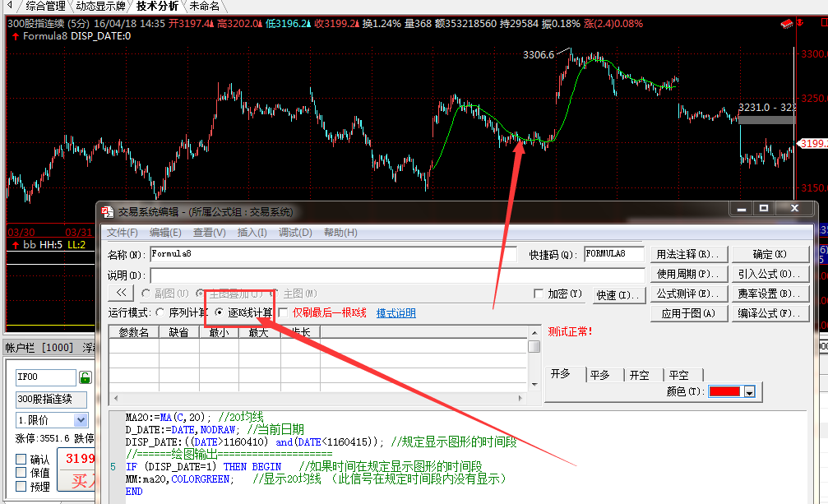The image size is (828, 504).
Task: Enable the 确认 checkbox
Action: 21,459
